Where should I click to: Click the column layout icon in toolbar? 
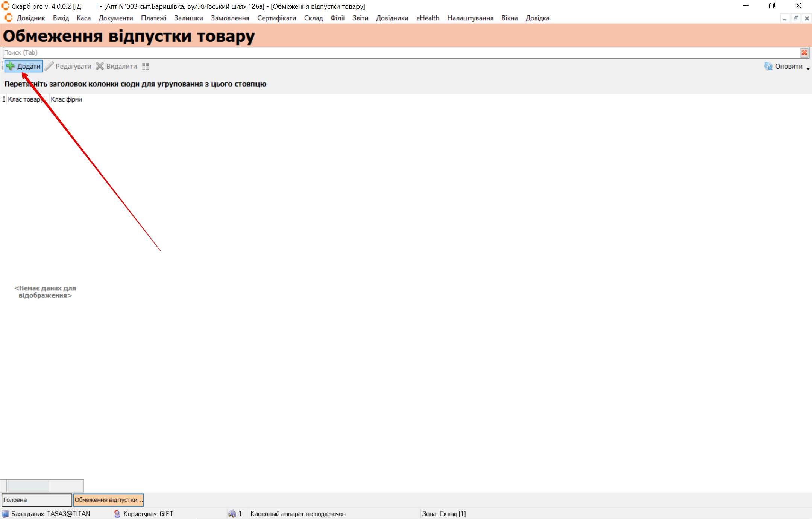146,67
